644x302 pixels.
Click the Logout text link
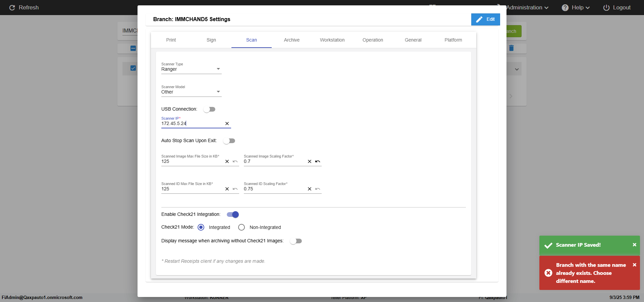pyautogui.click(x=622, y=7)
